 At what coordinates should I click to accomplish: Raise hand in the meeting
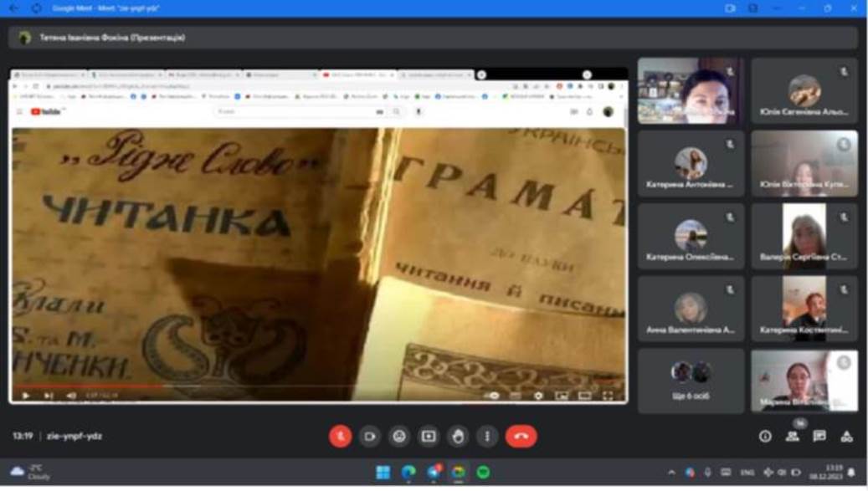click(458, 436)
